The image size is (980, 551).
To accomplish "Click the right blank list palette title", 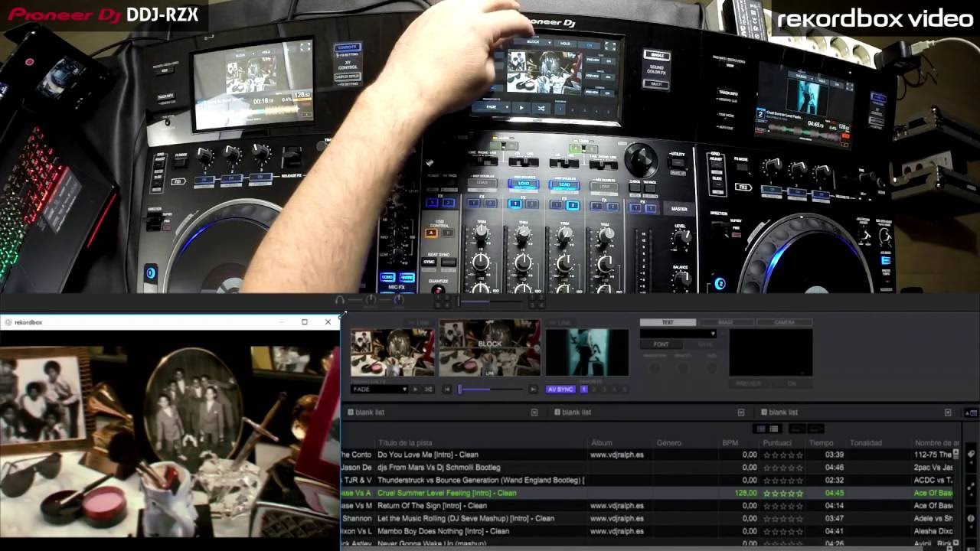I will pyautogui.click(x=783, y=412).
